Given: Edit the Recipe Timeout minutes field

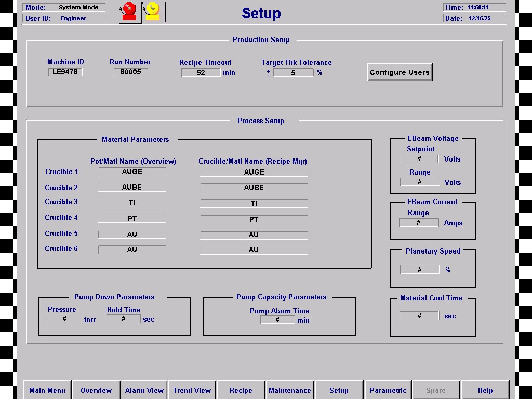Looking at the screenshot, I should click(x=201, y=73).
